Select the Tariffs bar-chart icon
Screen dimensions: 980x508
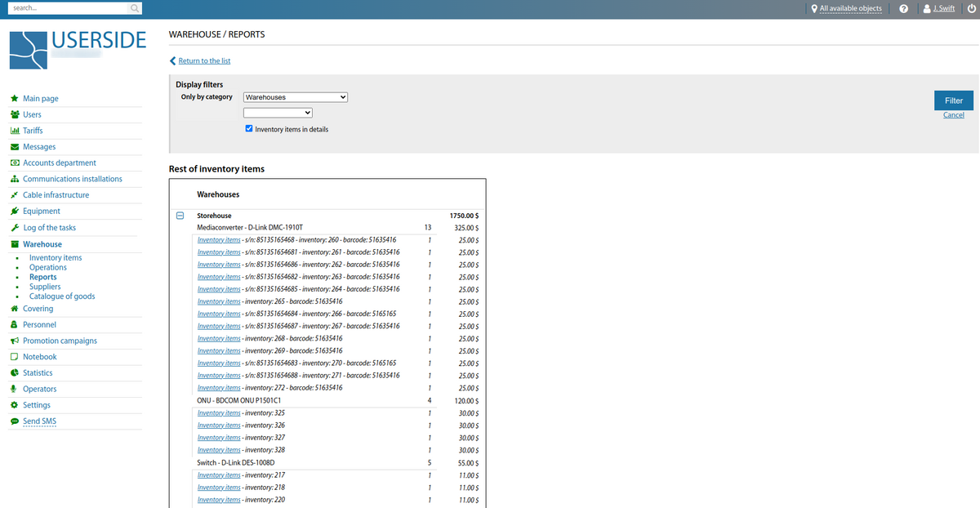[15, 130]
